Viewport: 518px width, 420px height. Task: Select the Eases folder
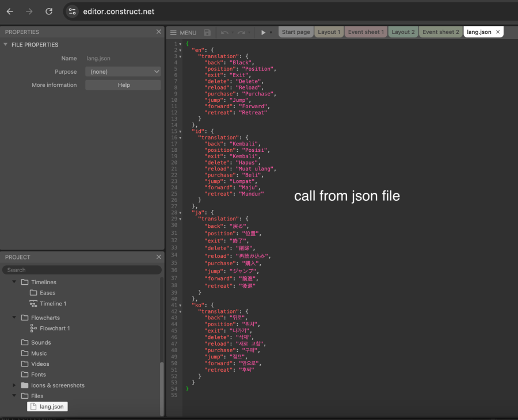(48, 293)
